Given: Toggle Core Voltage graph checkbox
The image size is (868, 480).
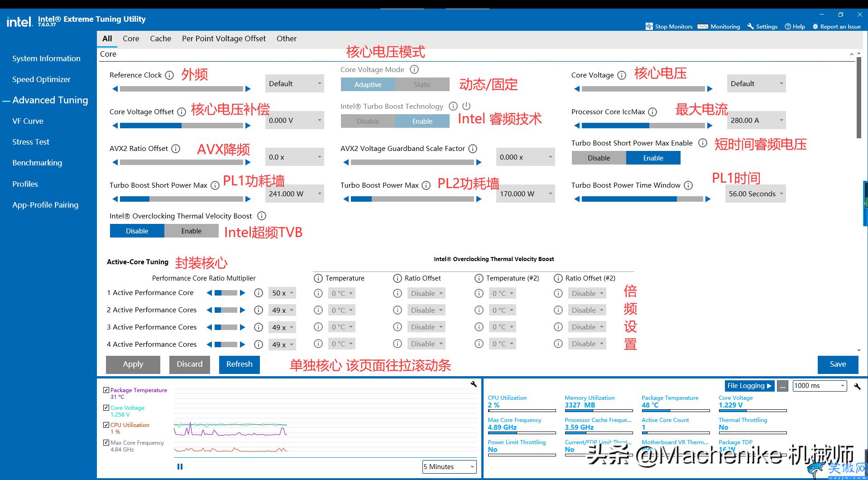Looking at the screenshot, I should pos(106,407).
